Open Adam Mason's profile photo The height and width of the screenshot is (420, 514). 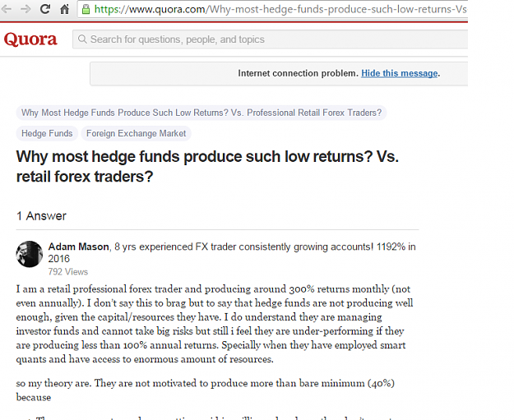point(29,254)
